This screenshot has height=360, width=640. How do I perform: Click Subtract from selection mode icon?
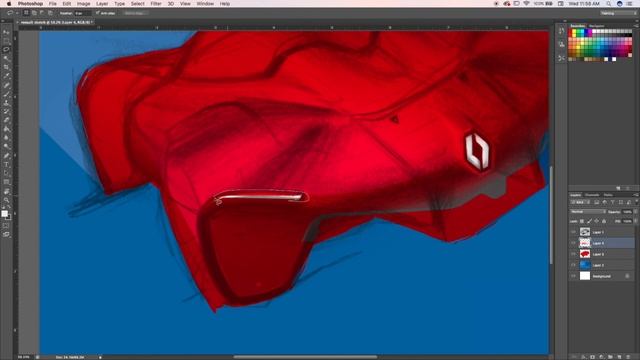tap(42, 13)
